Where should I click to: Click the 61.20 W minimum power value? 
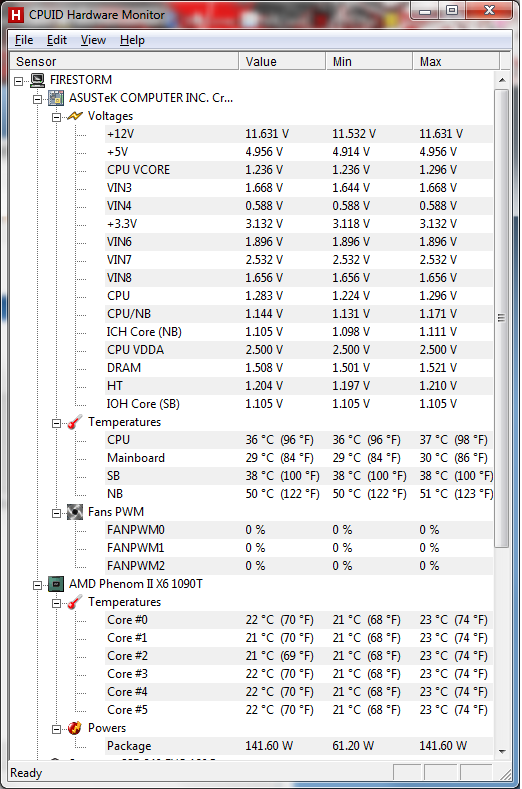353,746
